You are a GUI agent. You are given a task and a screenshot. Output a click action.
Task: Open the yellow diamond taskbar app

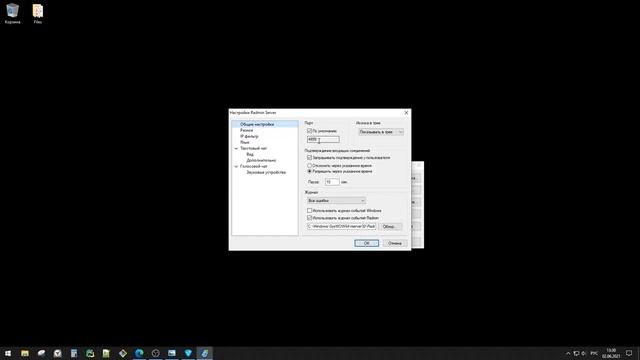pyautogui.click(x=123, y=353)
